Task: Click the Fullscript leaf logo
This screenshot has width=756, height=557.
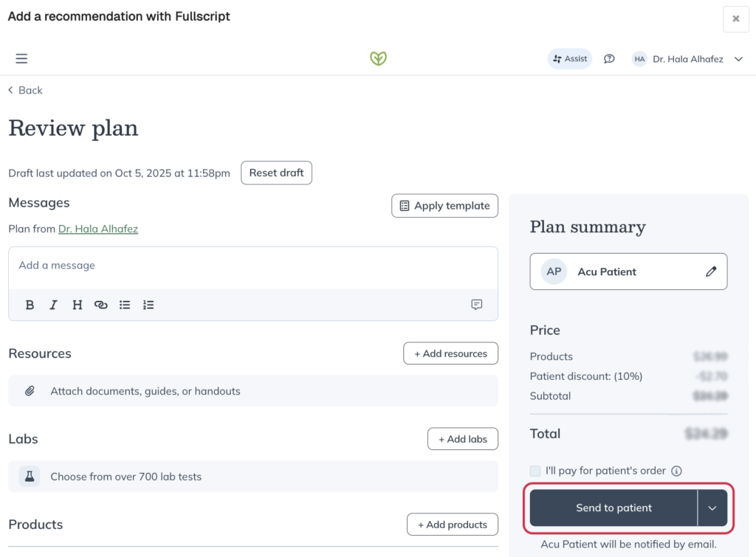Action: (377, 58)
